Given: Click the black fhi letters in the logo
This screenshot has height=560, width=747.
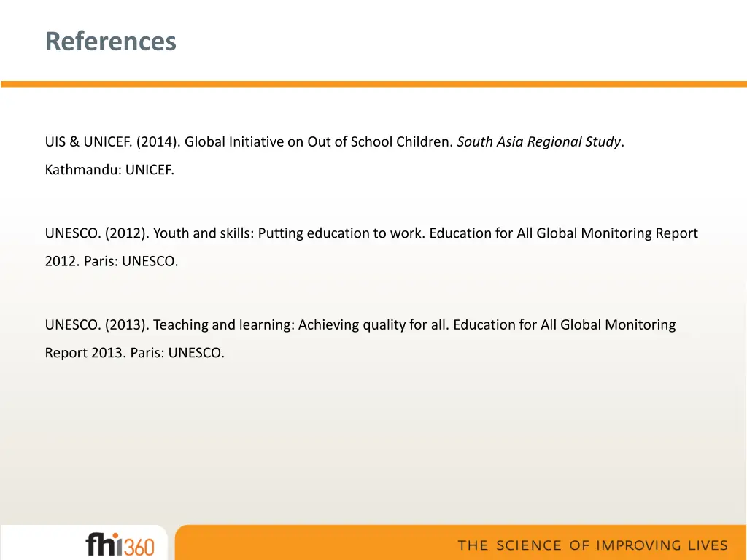Looking at the screenshot, I should (104, 544).
